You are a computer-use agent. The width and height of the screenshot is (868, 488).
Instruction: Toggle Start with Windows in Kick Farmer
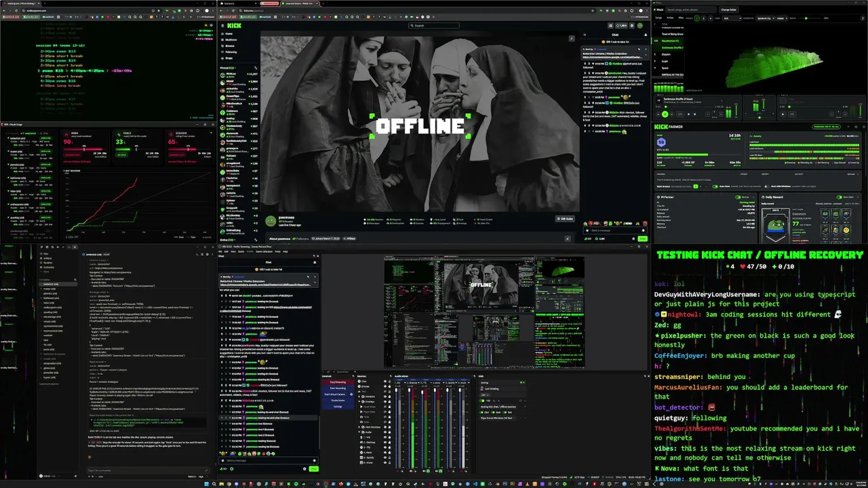point(767,186)
